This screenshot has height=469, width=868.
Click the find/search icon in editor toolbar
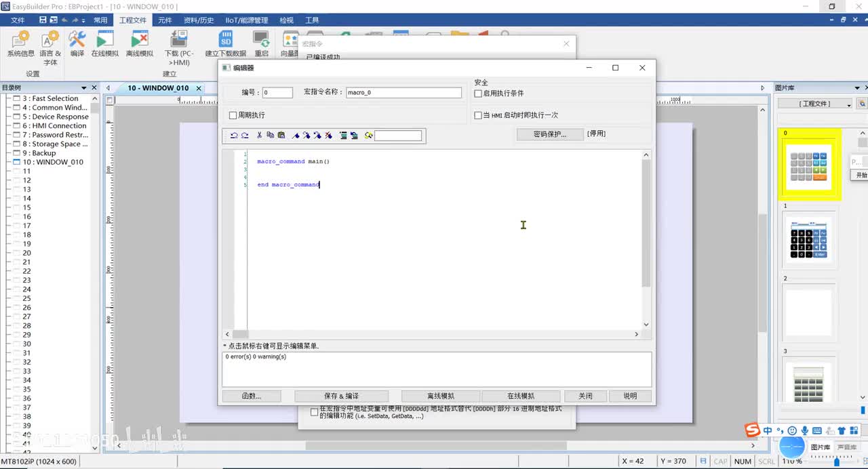(x=368, y=136)
